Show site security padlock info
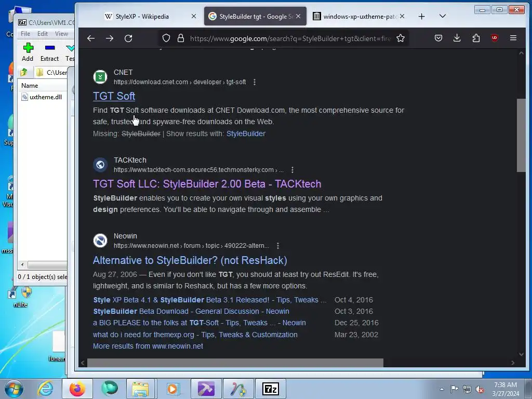 coord(181,38)
